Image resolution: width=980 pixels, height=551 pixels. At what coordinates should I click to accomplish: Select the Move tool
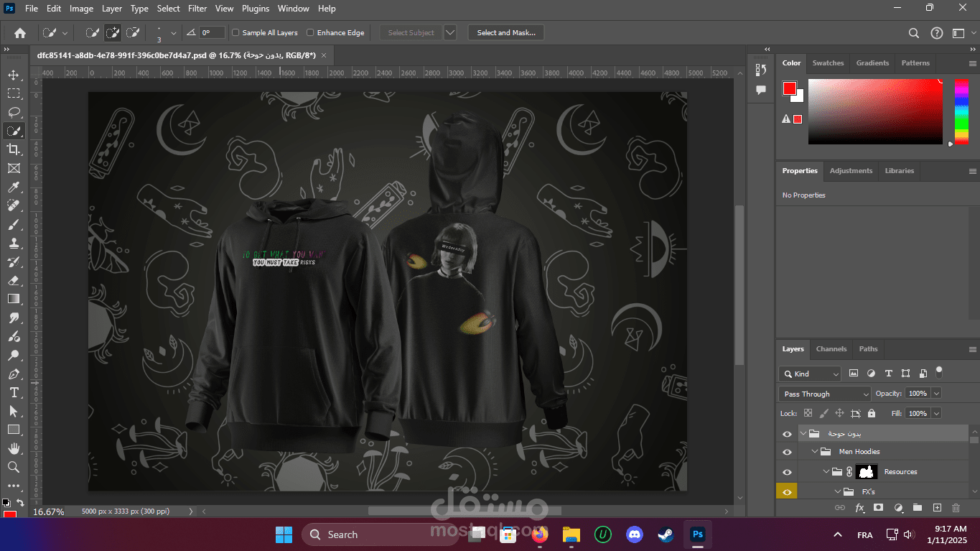[14, 75]
